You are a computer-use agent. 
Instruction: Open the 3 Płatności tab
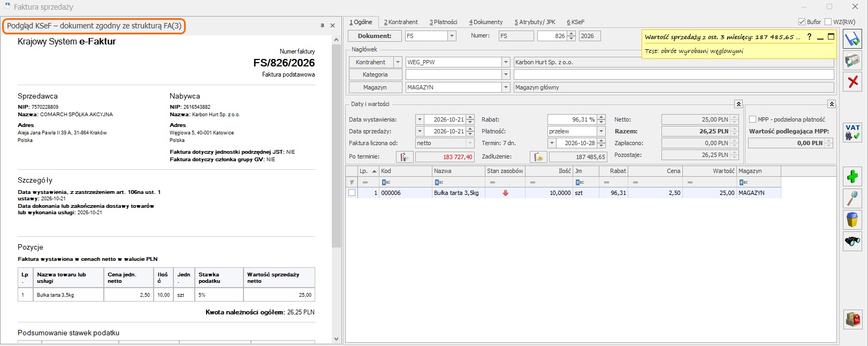coord(443,22)
